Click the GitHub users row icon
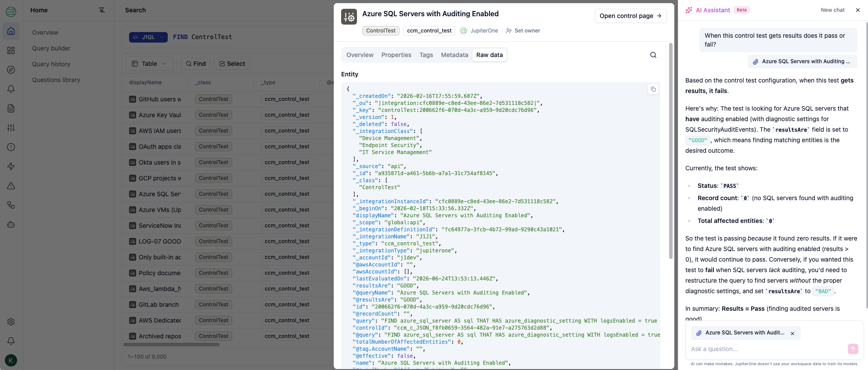 pyautogui.click(x=133, y=99)
